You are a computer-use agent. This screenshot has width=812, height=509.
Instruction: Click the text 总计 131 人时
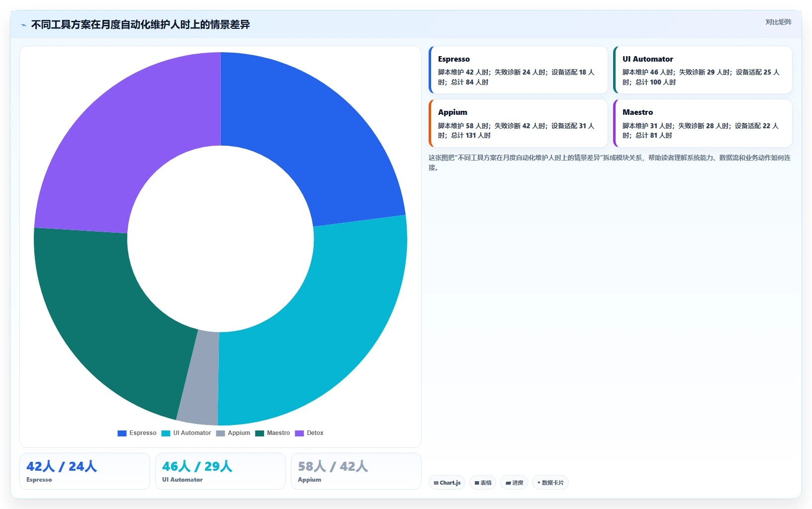coord(470,135)
